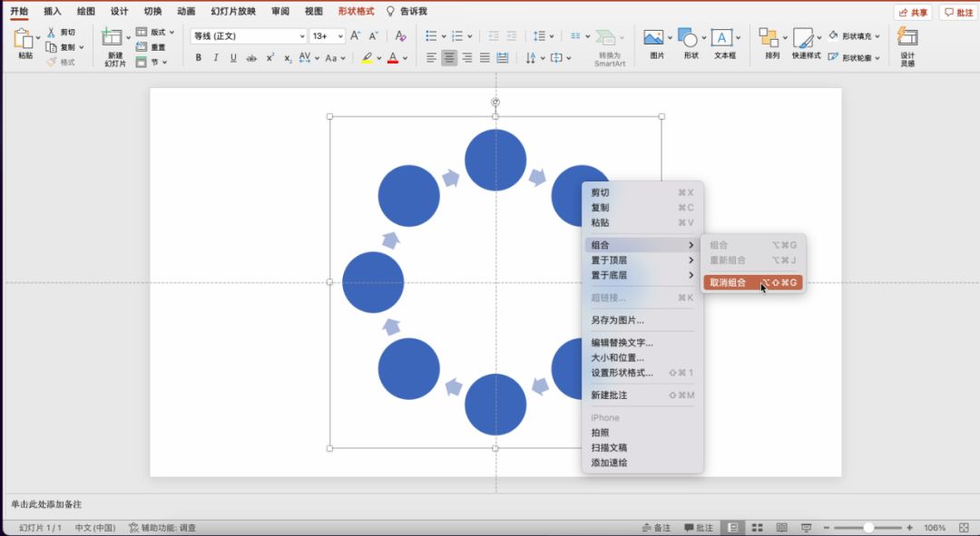Convert to SmartArt icon
980x536 pixels.
605,37
